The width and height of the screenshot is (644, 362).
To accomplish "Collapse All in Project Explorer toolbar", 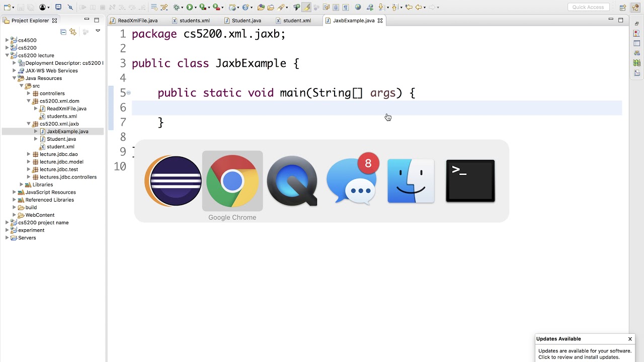I will 63,32.
